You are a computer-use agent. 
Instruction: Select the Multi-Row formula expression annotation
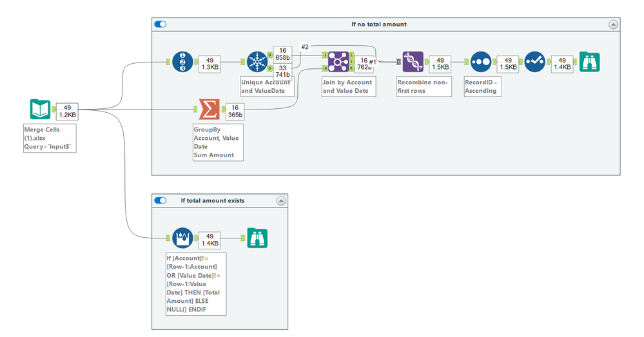[x=196, y=284]
